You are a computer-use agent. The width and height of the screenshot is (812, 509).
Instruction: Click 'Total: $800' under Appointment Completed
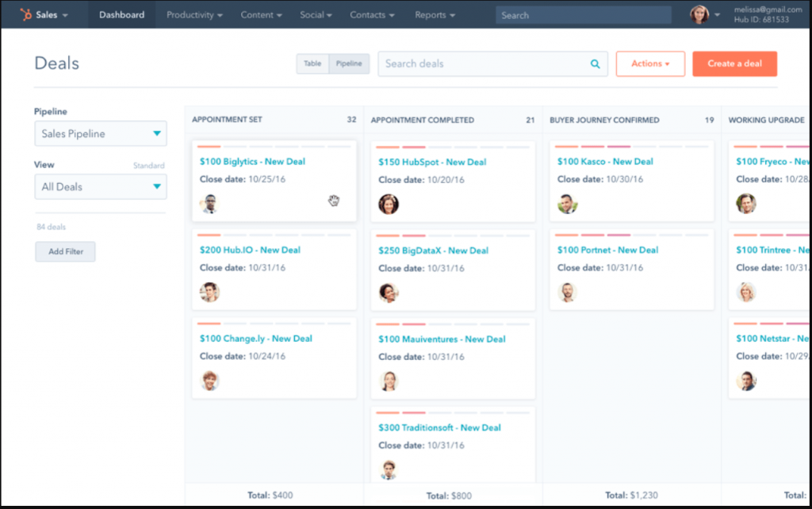(x=449, y=496)
